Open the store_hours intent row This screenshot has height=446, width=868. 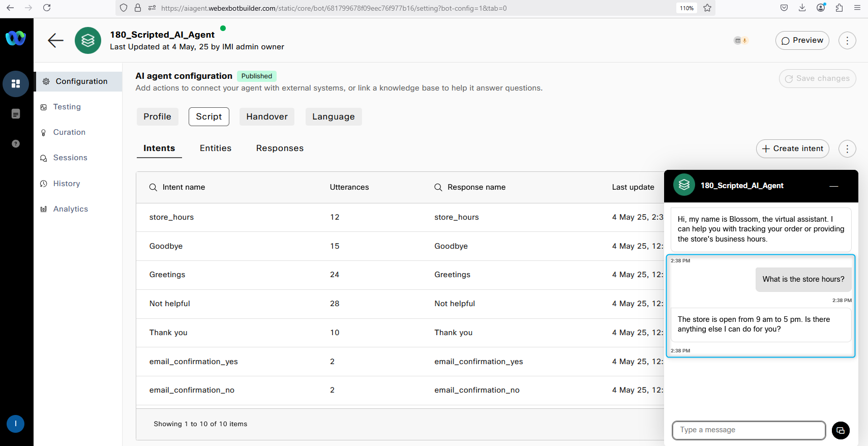pyautogui.click(x=171, y=217)
